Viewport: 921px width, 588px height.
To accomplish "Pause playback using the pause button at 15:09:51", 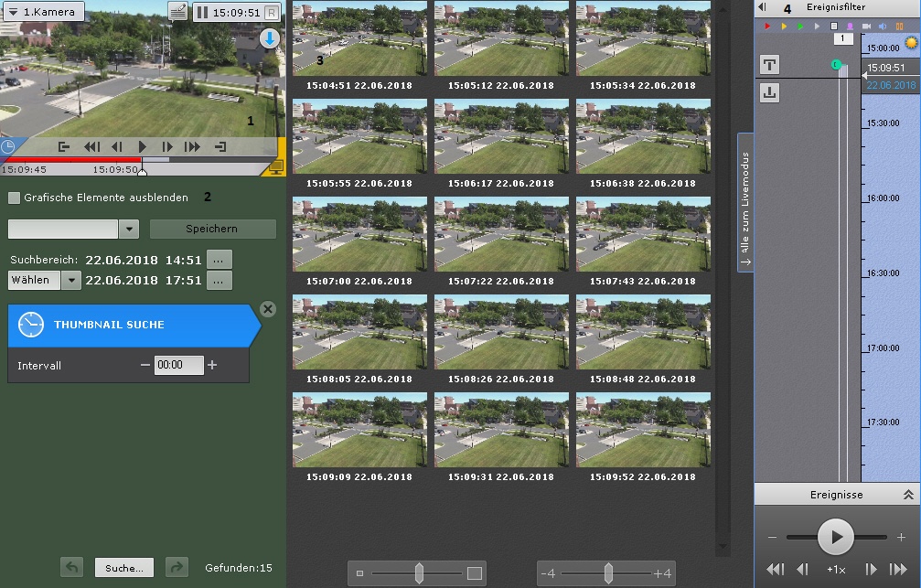I will [x=201, y=13].
